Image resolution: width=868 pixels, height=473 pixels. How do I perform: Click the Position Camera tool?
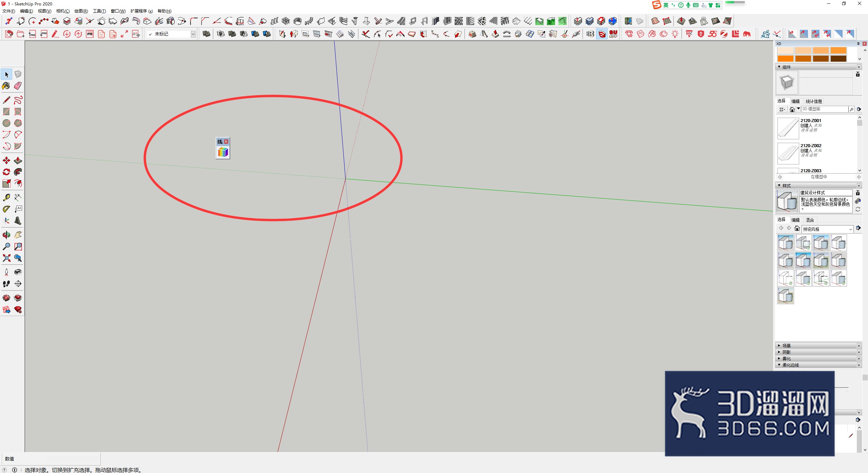6,272
